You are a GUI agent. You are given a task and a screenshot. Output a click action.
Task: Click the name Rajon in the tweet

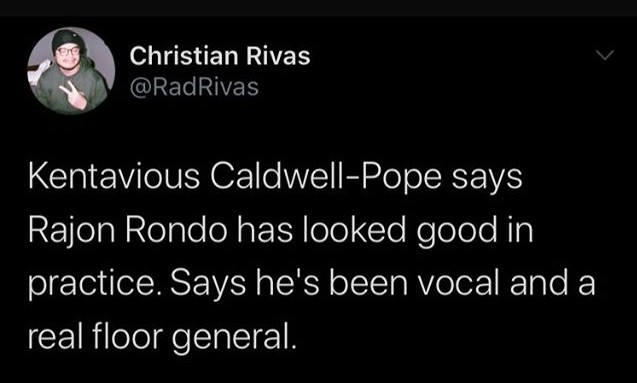tap(72, 230)
